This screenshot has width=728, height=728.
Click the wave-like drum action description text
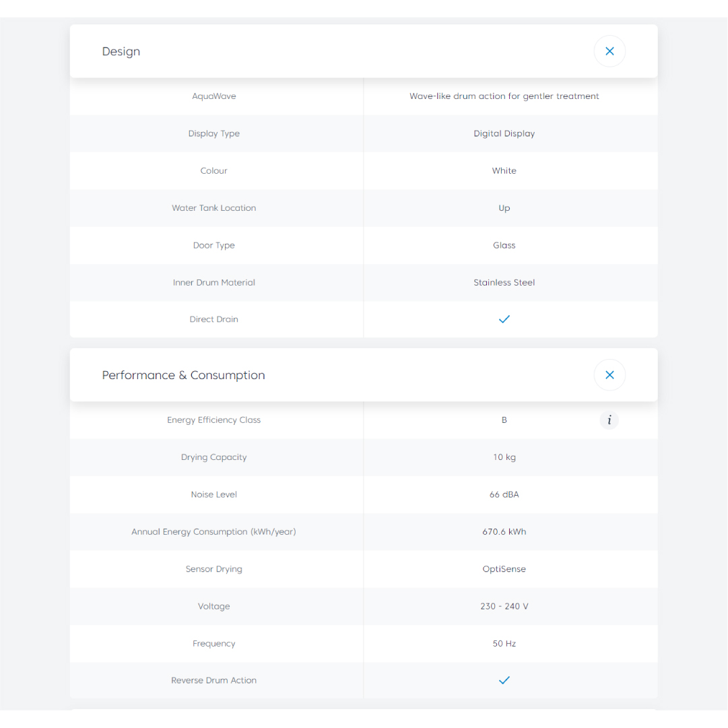pyautogui.click(x=504, y=96)
